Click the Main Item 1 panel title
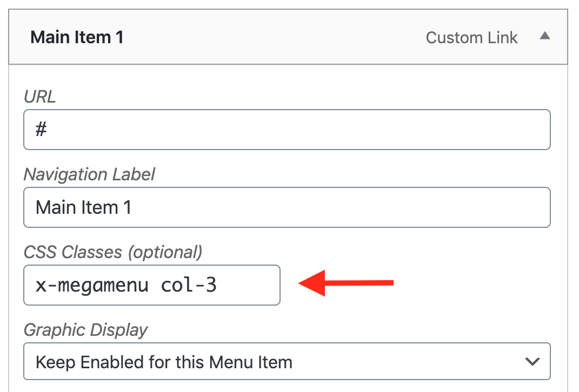579x392 pixels. click(77, 37)
